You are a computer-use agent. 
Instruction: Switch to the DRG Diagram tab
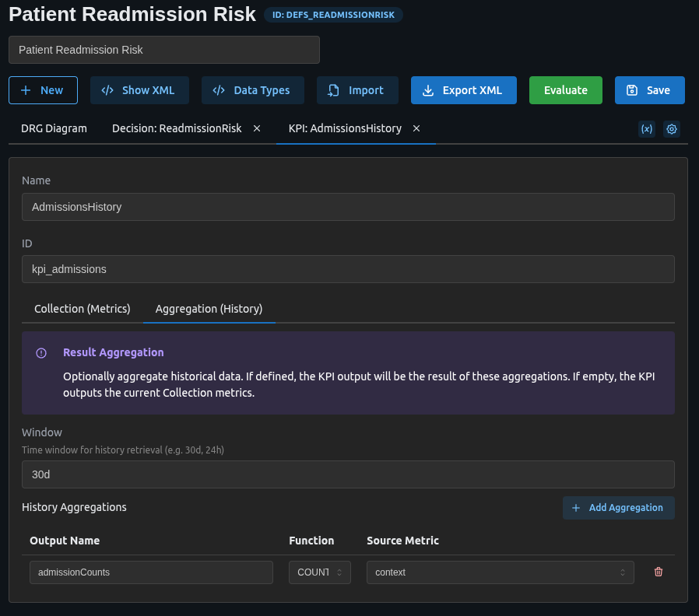coord(53,128)
